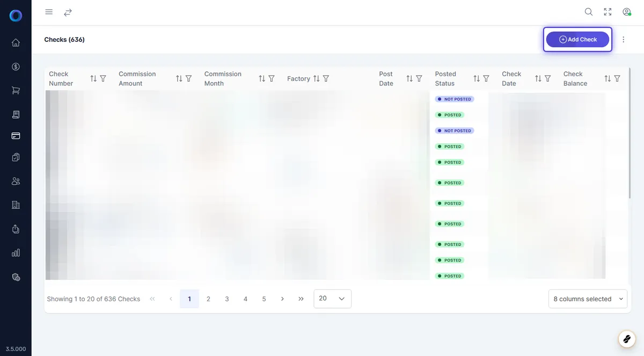644x356 pixels.
Task: Open the people users sidebar icon
Action: [x=16, y=181]
